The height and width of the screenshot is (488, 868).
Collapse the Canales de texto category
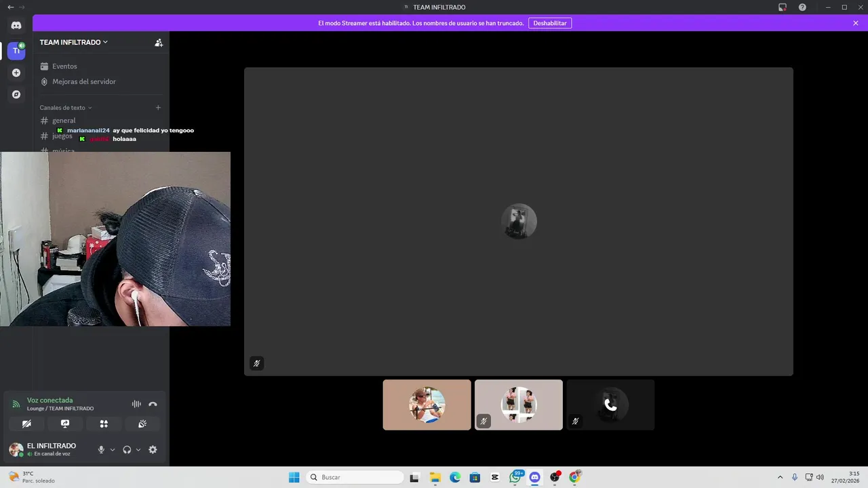point(66,108)
